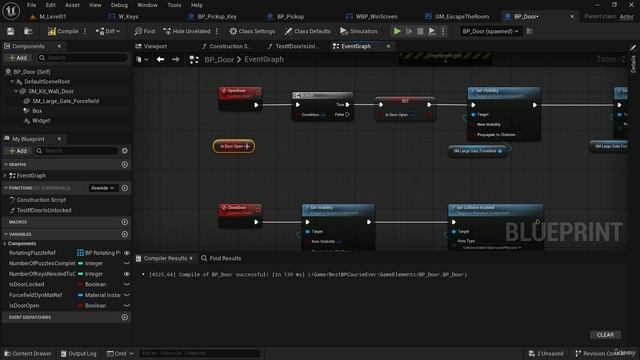Open the play options three-dot menu

click(x=443, y=31)
